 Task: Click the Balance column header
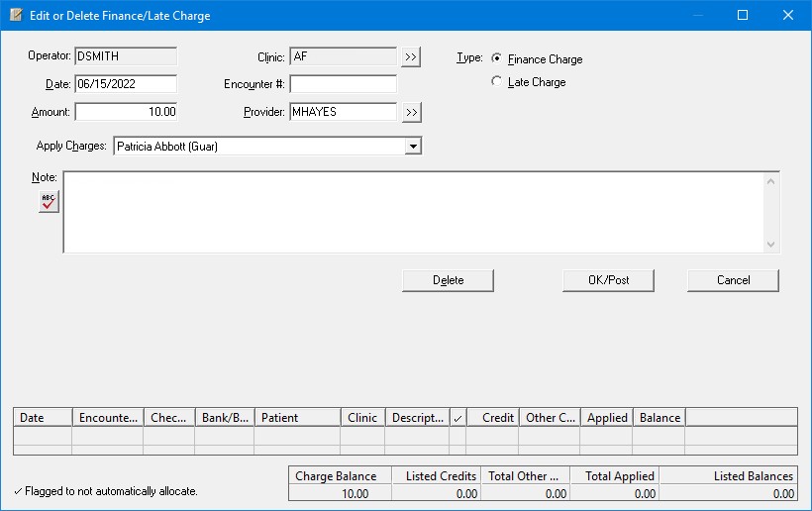pyautogui.click(x=659, y=418)
